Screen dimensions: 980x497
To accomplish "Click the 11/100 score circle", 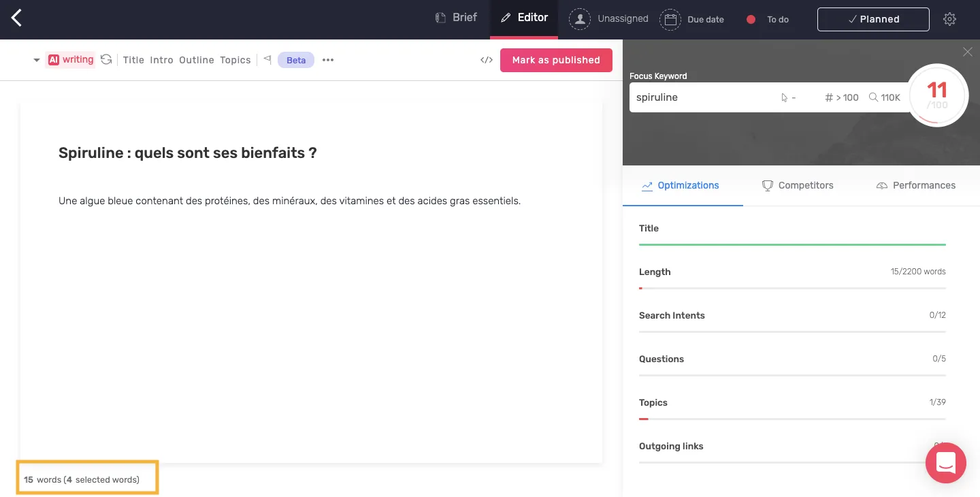I will point(937,95).
